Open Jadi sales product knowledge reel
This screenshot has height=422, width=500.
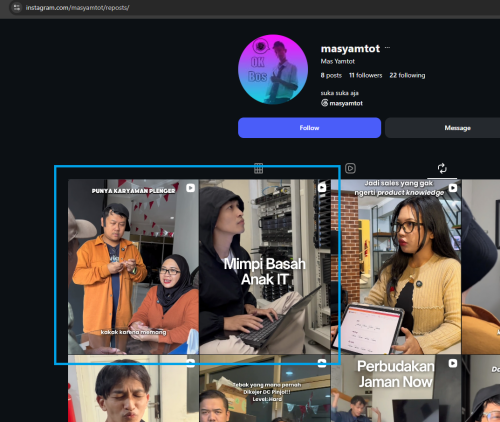click(x=396, y=267)
